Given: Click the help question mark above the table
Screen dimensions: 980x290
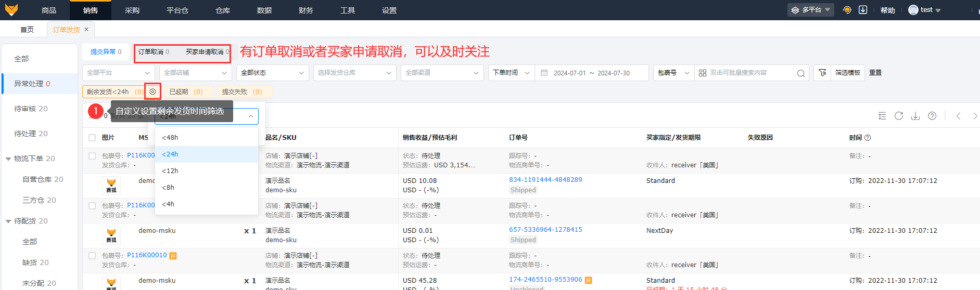Looking at the screenshot, I should [x=932, y=116].
